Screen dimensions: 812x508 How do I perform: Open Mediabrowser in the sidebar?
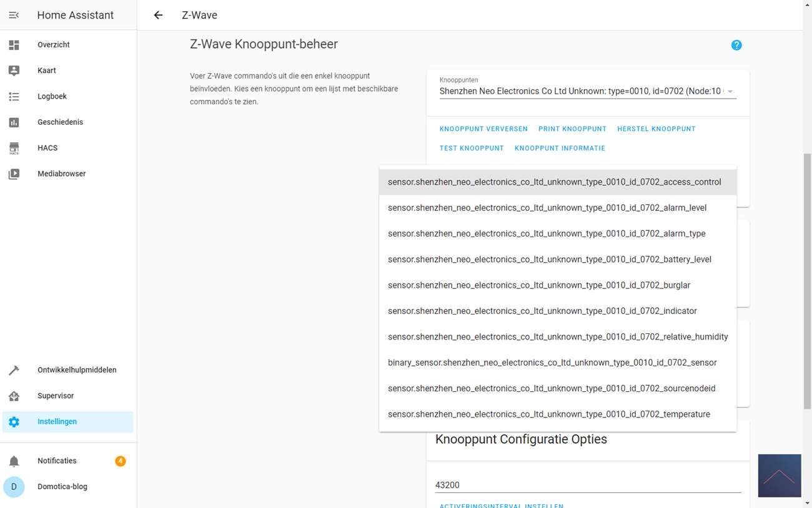click(61, 173)
